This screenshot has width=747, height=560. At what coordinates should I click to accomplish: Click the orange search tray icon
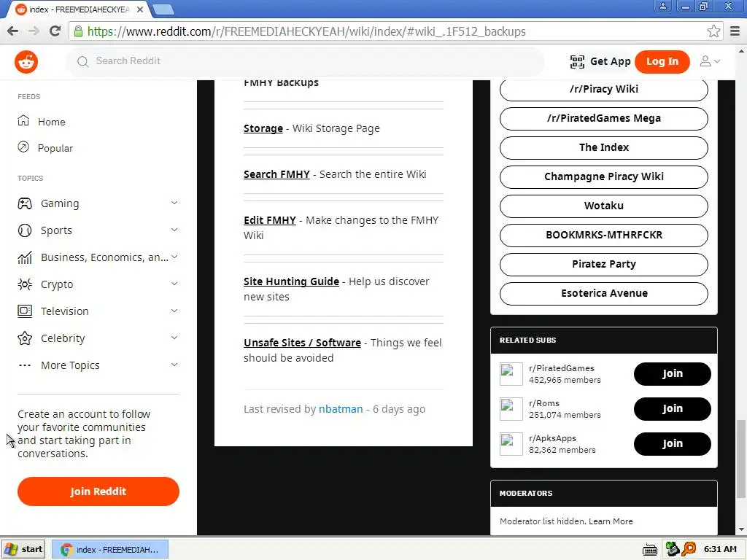689,549
